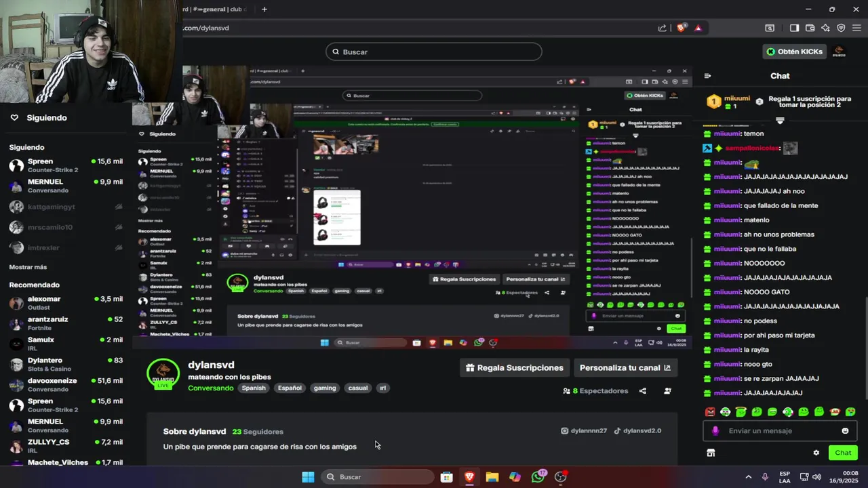Insert the angry red emote

pos(710,411)
